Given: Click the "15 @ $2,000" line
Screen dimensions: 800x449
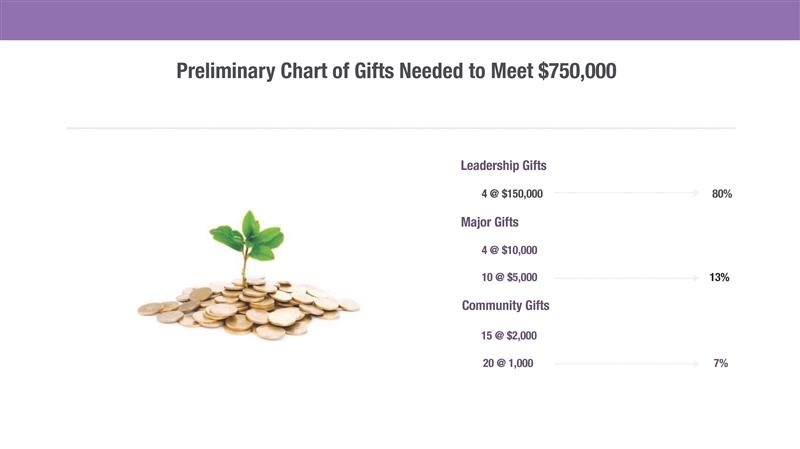Looking at the screenshot, I should click(x=510, y=336).
